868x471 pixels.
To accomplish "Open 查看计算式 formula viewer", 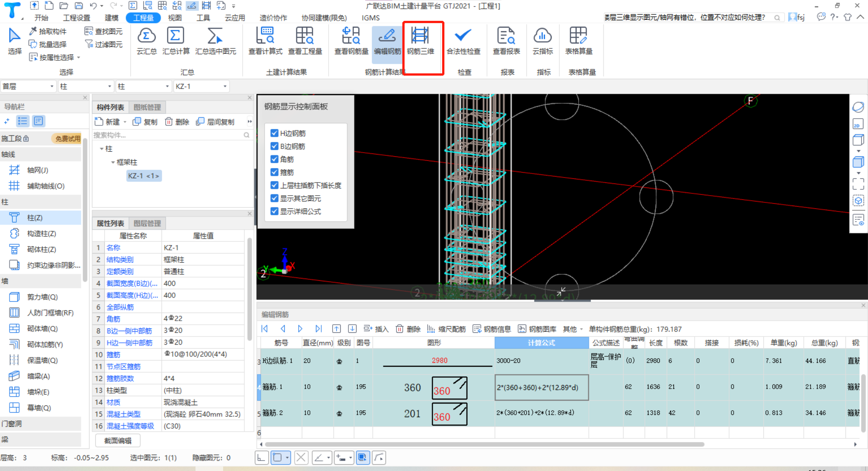I will click(x=265, y=41).
